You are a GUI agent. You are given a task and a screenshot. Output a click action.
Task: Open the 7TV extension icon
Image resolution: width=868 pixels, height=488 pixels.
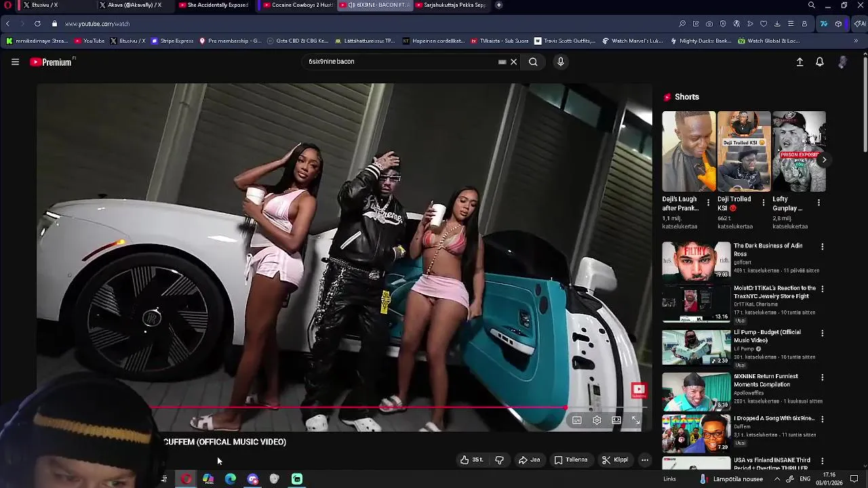tap(824, 24)
